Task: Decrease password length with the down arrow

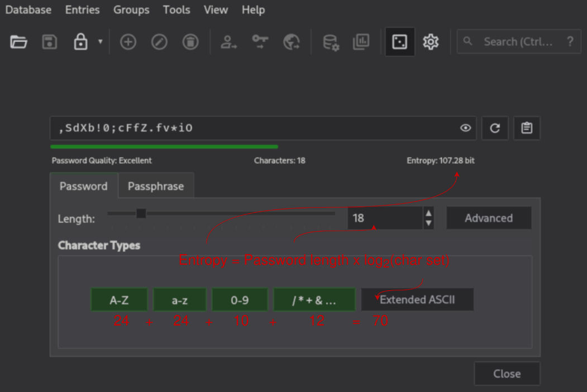Action: click(x=428, y=223)
